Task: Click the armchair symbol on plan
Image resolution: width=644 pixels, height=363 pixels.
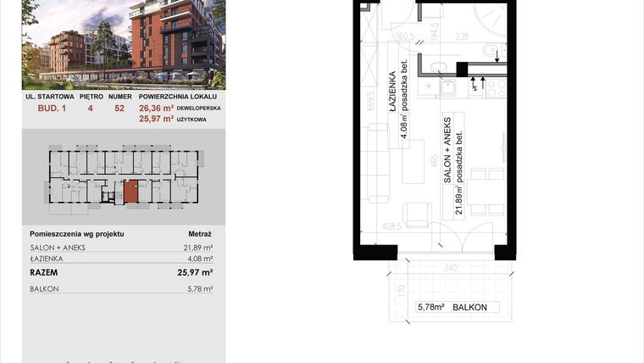Action: coord(417,215)
